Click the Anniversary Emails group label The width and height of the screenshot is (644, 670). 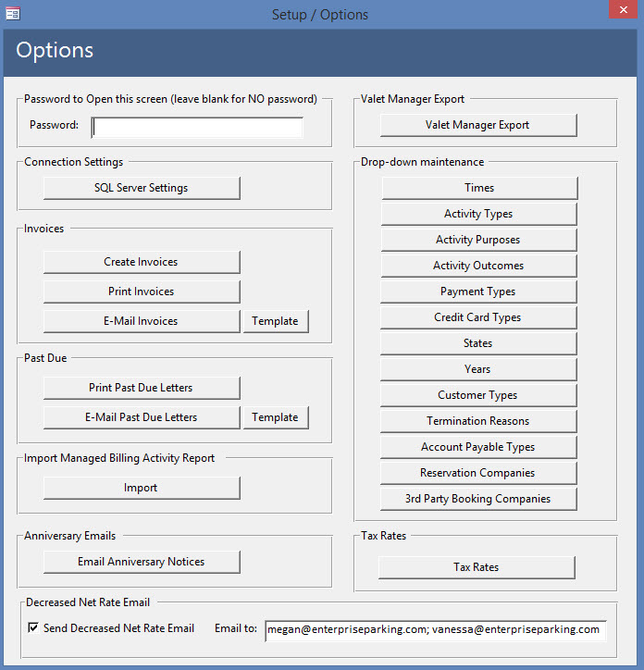[x=69, y=536]
